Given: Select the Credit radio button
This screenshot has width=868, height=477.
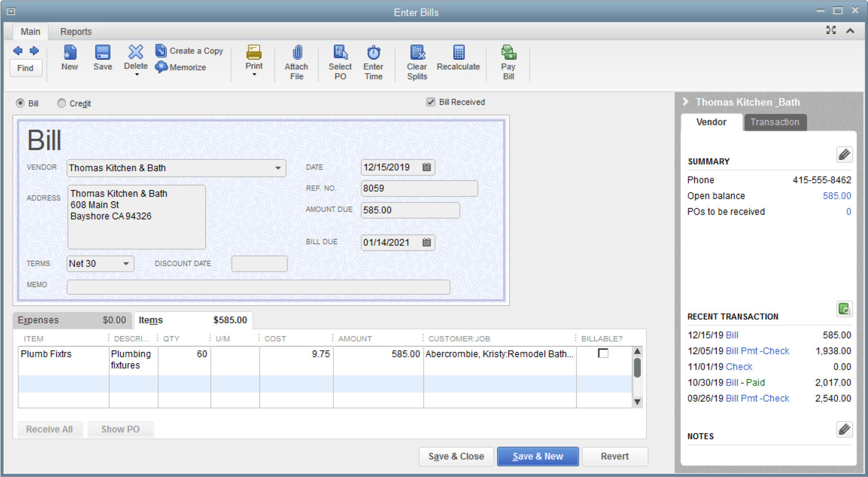Looking at the screenshot, I should [61, 103].
